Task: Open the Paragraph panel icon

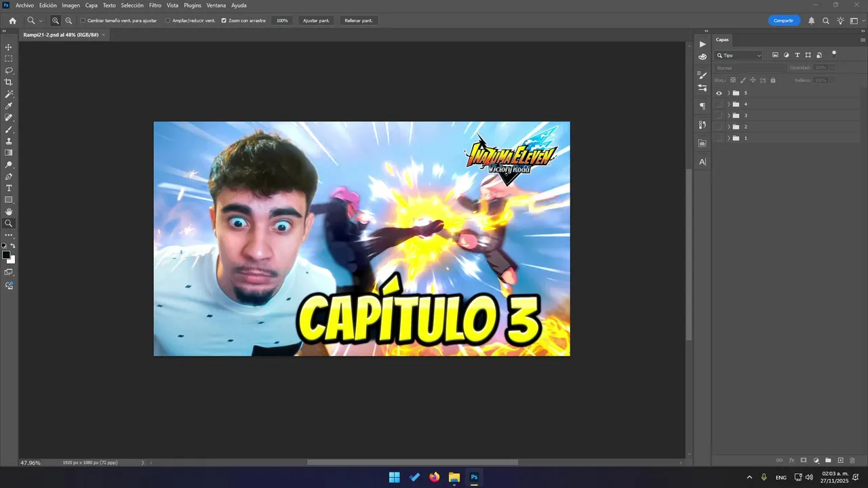Action: click(x=703, y=106)
